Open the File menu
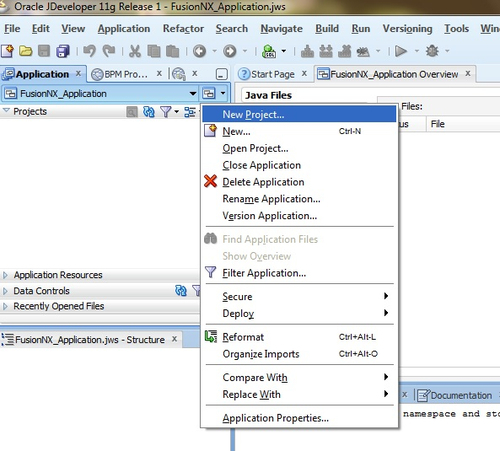 tap(12, 29)
